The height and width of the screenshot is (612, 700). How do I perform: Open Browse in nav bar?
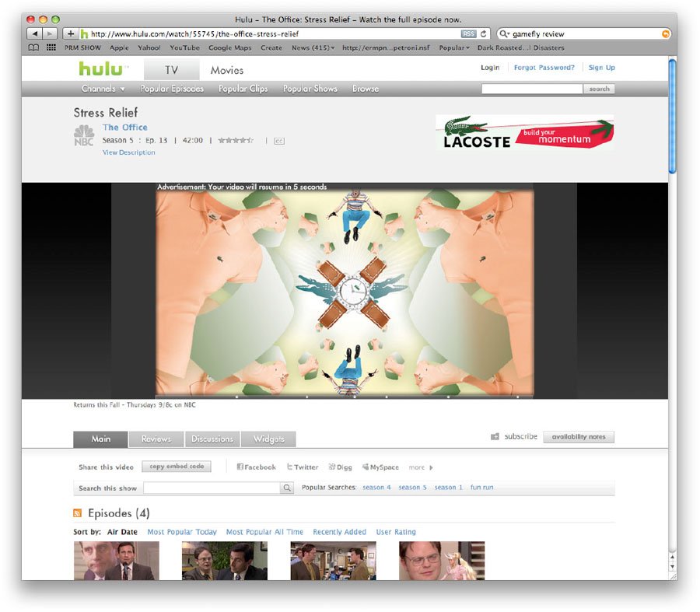click(x=366, y=89)
